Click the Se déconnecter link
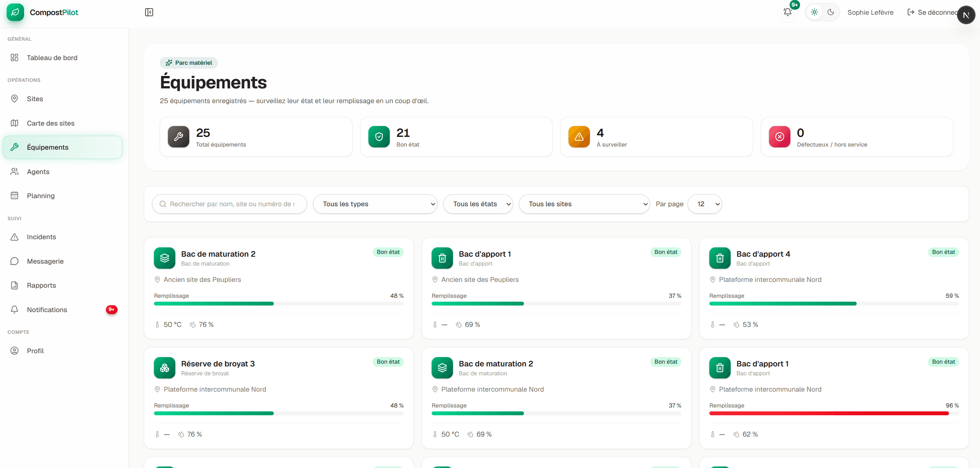The image size is (980, 468). (932, 12)
